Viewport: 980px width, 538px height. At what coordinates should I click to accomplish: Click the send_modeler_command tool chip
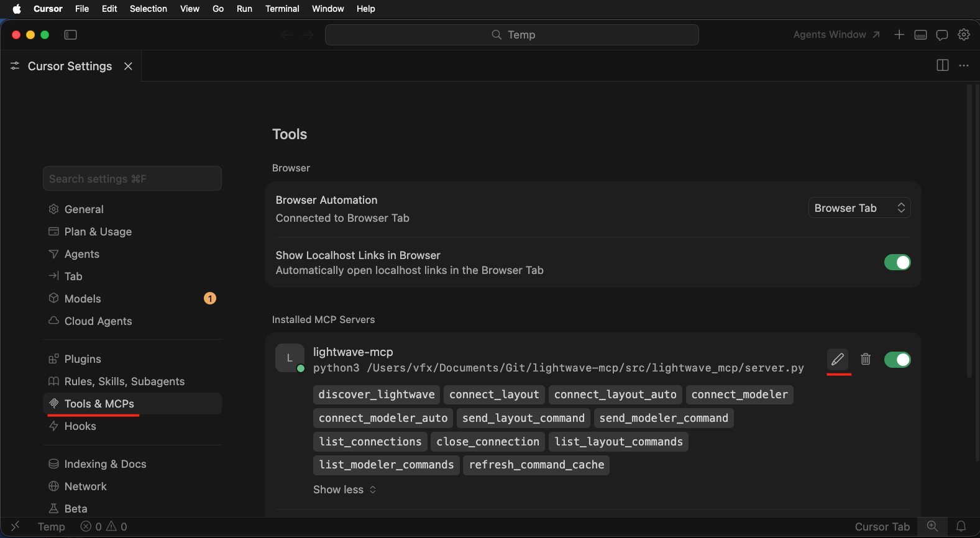point(664,418)
